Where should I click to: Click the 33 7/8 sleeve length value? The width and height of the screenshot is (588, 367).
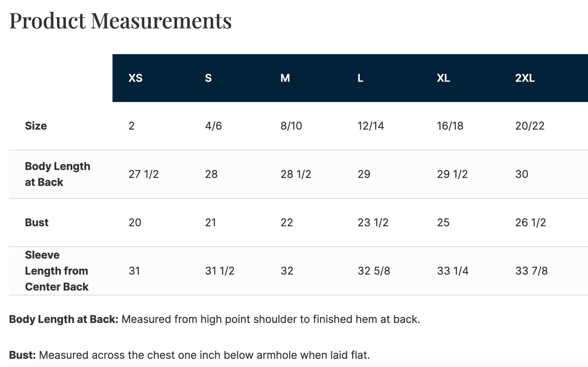point(531,271)
